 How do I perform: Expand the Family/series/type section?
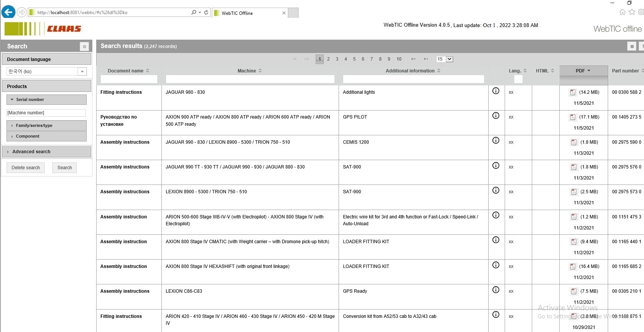click(47, 125)
